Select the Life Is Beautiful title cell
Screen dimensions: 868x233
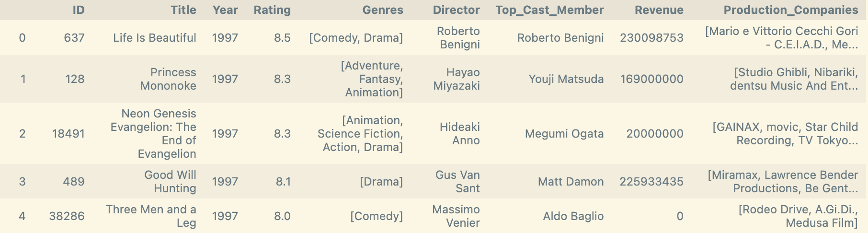pyautogui.click(x=155, y=38)
